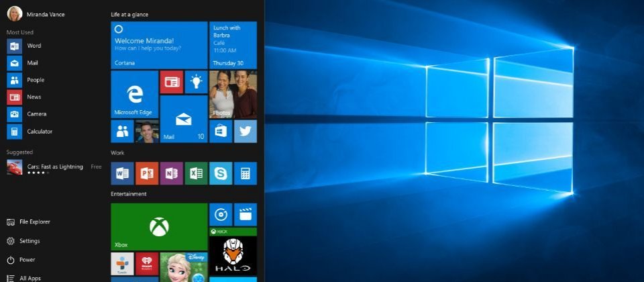
Task: Open the Groove Music tile
Action: pos(221,214)
